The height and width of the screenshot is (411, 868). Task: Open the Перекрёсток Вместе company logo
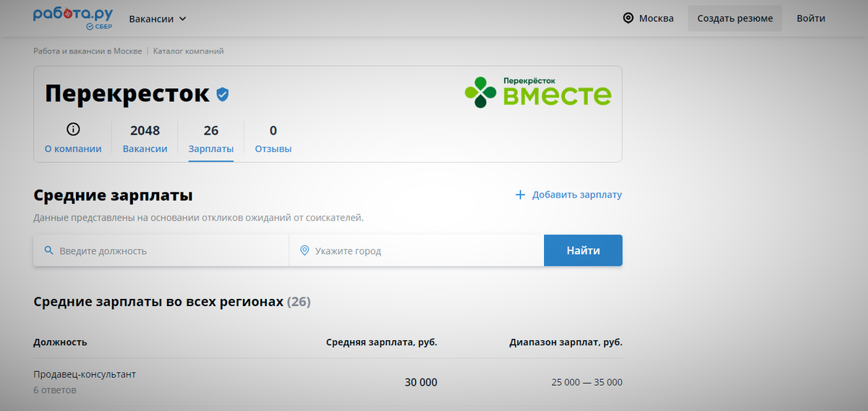537,93
